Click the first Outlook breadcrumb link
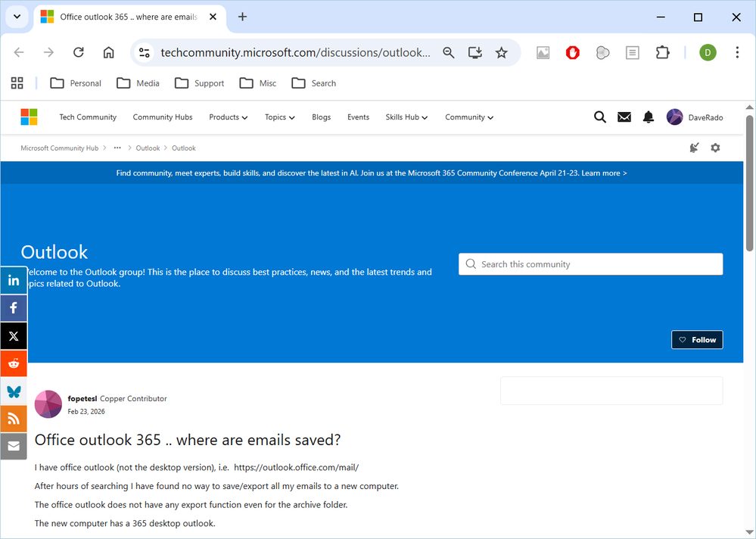 pos(148,148)
